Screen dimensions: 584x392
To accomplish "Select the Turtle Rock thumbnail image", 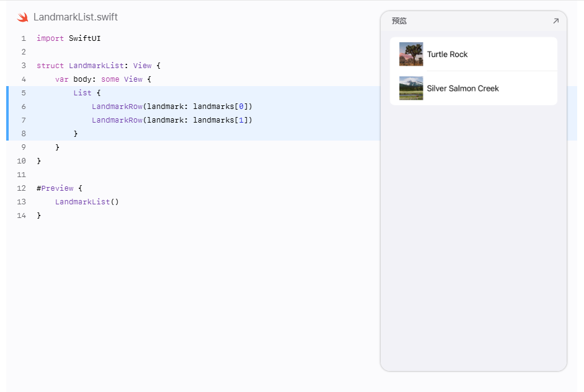I will point(411,54).
